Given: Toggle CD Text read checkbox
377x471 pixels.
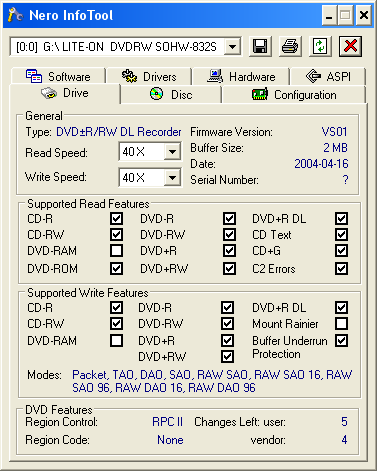Looking at the screenshot, I should [342, 234].
